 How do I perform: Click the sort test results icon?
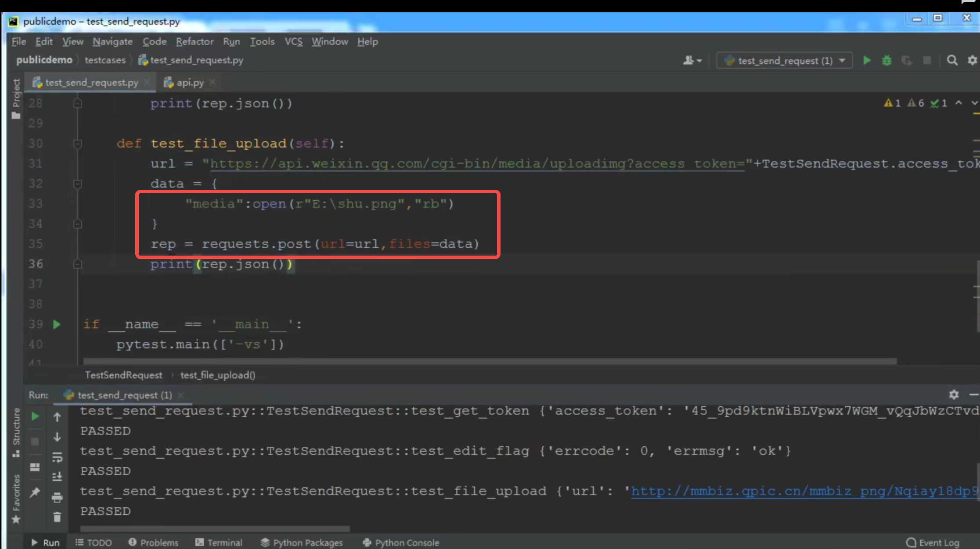click(x=57, y=467)
